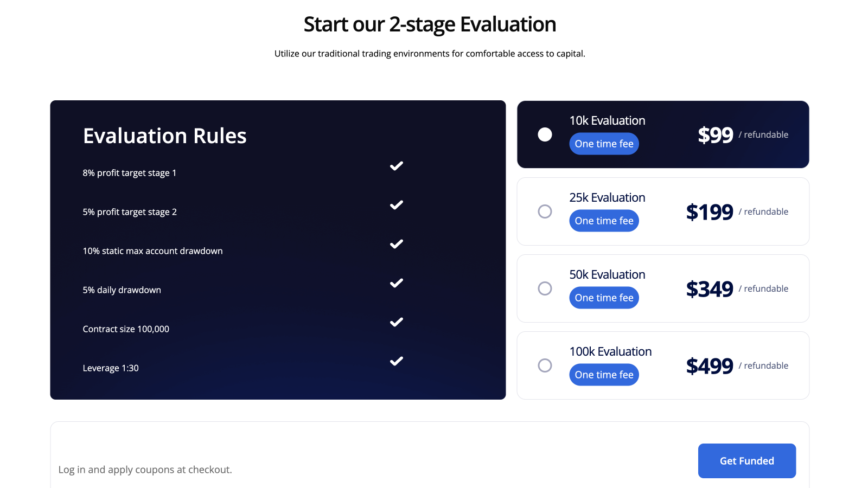This screenshot has height=488, width=868.
Task: Choose the 100k Evaluation radio option
Action: tap(545, 365)
